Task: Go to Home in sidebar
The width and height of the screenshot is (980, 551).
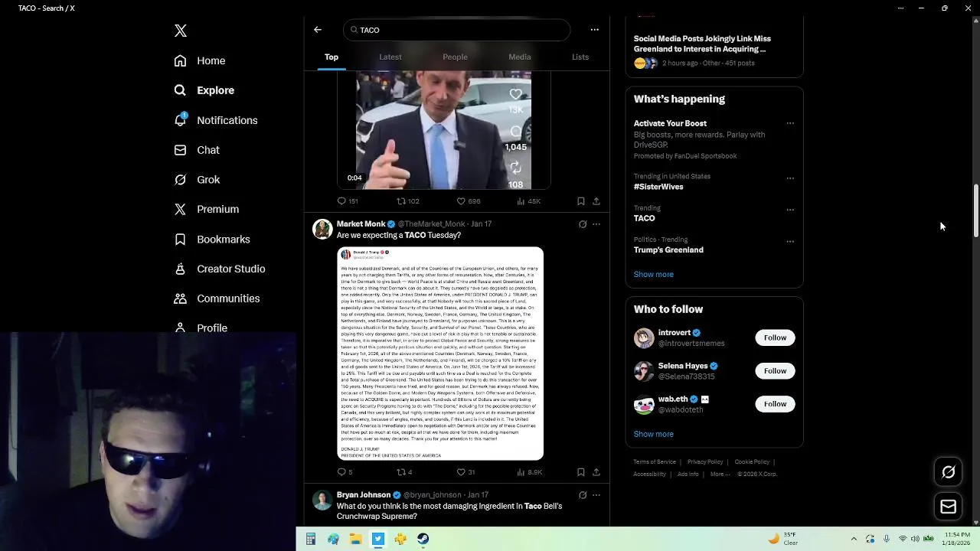Action: pos(200,60)
